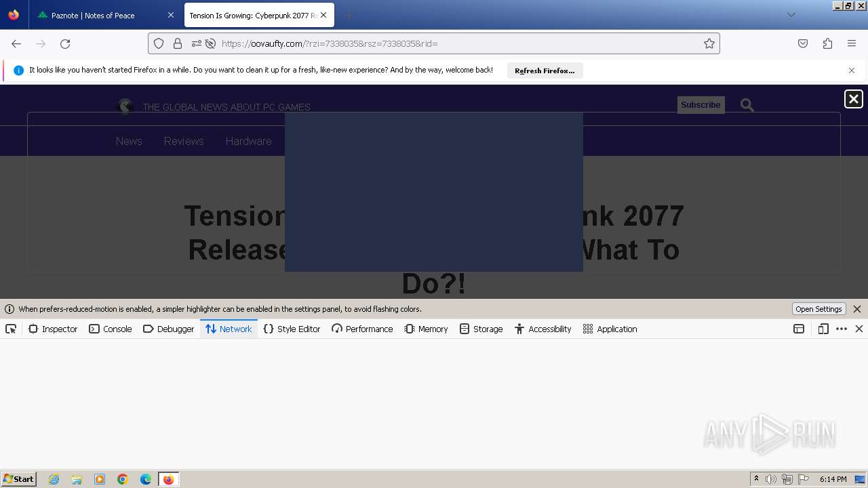
Task: Click the Subscribe button on the page
Action: coord(701,105)
